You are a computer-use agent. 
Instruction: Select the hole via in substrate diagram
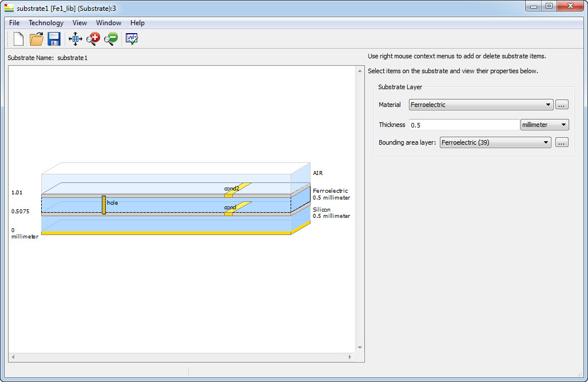104,205
